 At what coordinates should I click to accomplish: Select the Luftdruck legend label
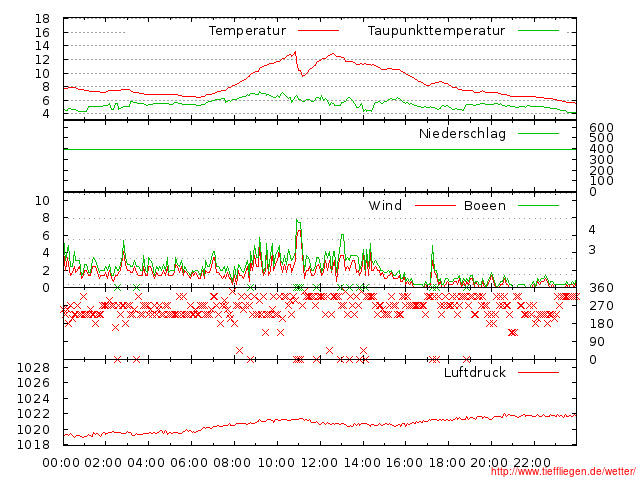pos(475,372)
